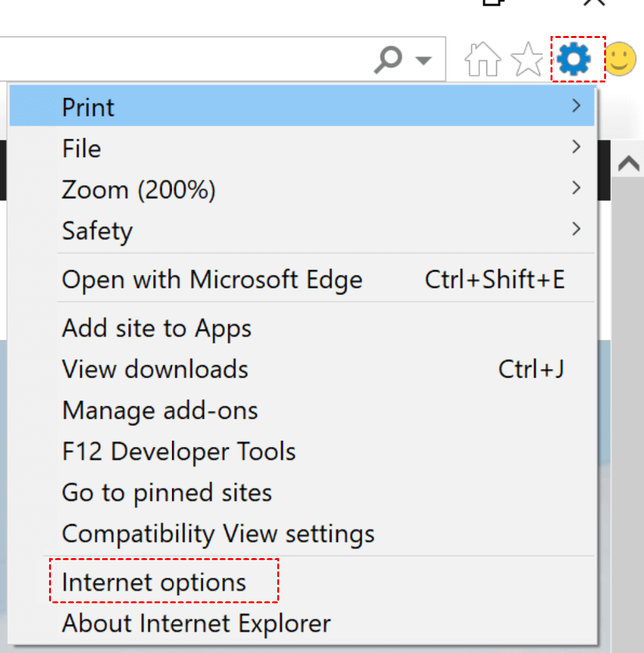Expand the Safety submenu arrow
Image resolution: width=644 pixels, height=653 pixels.
(x=576, y=229)
